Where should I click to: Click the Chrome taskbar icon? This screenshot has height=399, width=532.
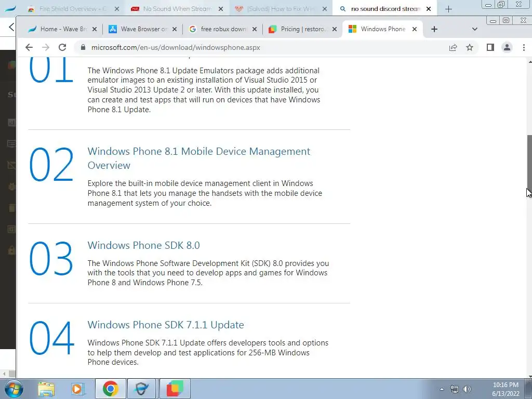[x=110, y=389]
